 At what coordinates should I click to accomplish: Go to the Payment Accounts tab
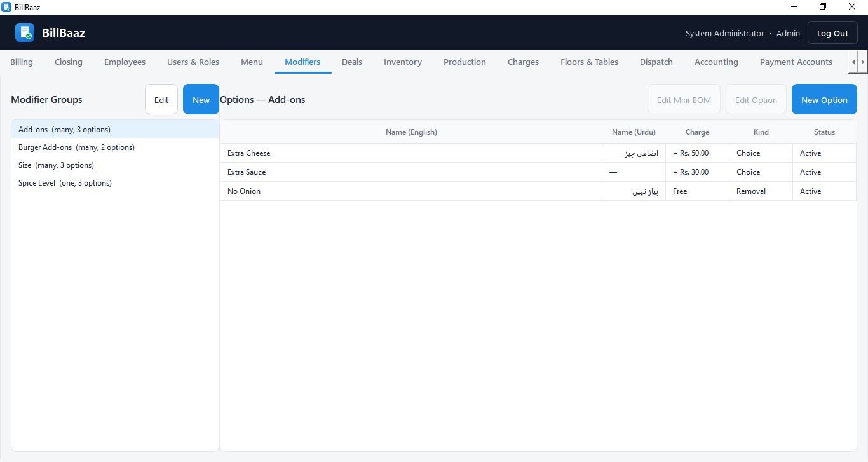point(796,62)
